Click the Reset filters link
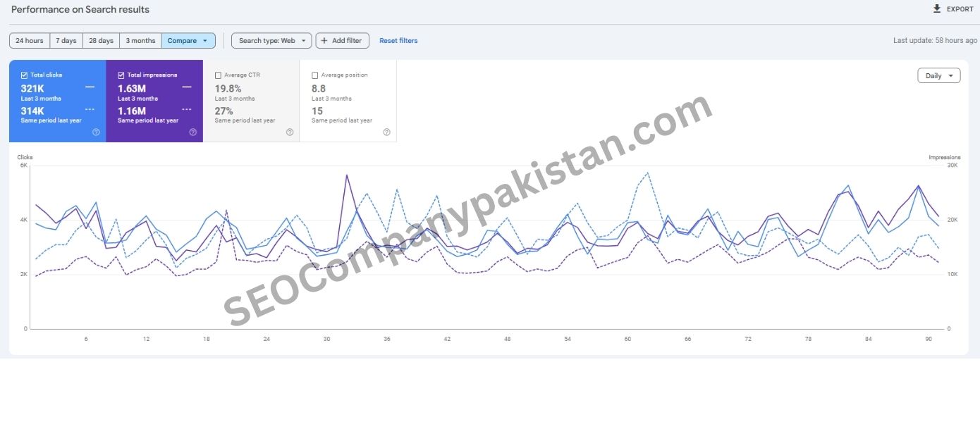Screen dimensions: 980x441 (x=398, y=40)
